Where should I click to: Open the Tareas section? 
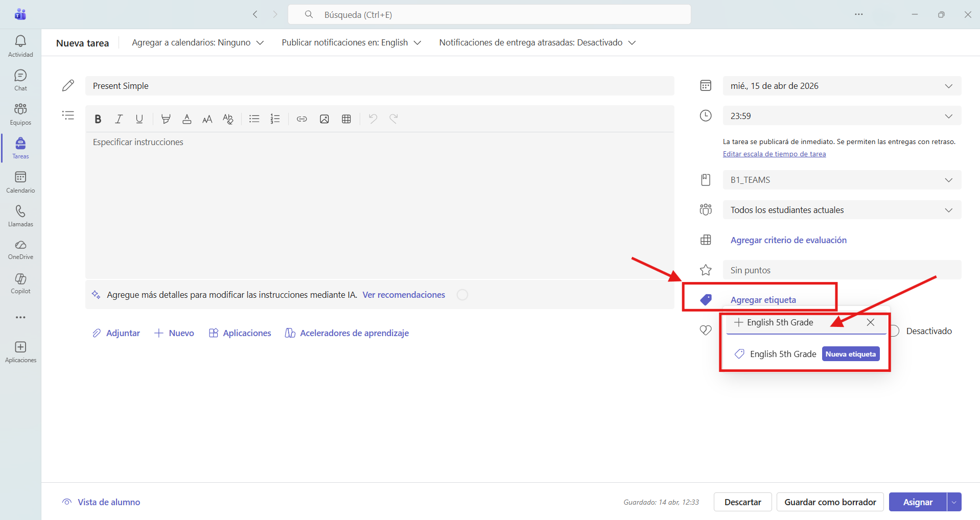[x=20, y=148]
